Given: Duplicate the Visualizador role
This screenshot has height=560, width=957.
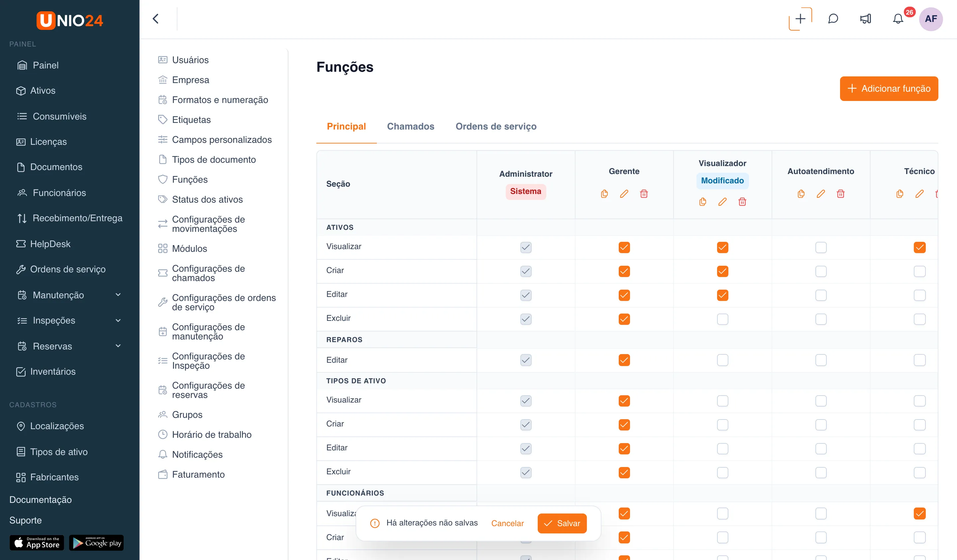Looking at the screenshot, I should (702, 202).
